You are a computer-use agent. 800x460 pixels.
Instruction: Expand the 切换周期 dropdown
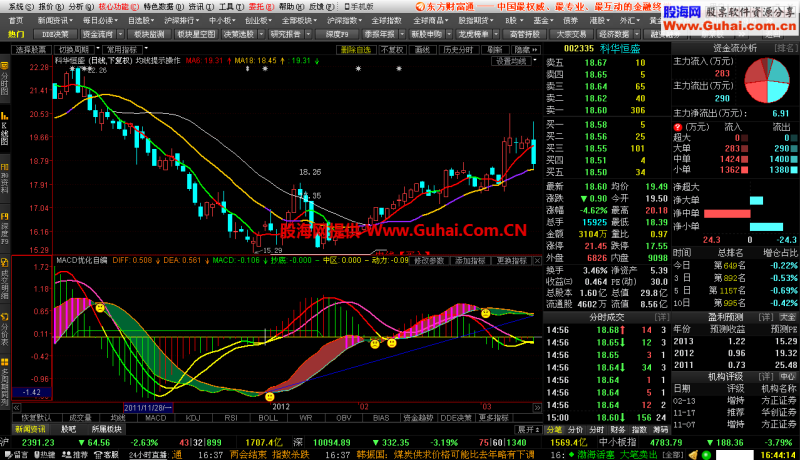[x=75, y=48]
